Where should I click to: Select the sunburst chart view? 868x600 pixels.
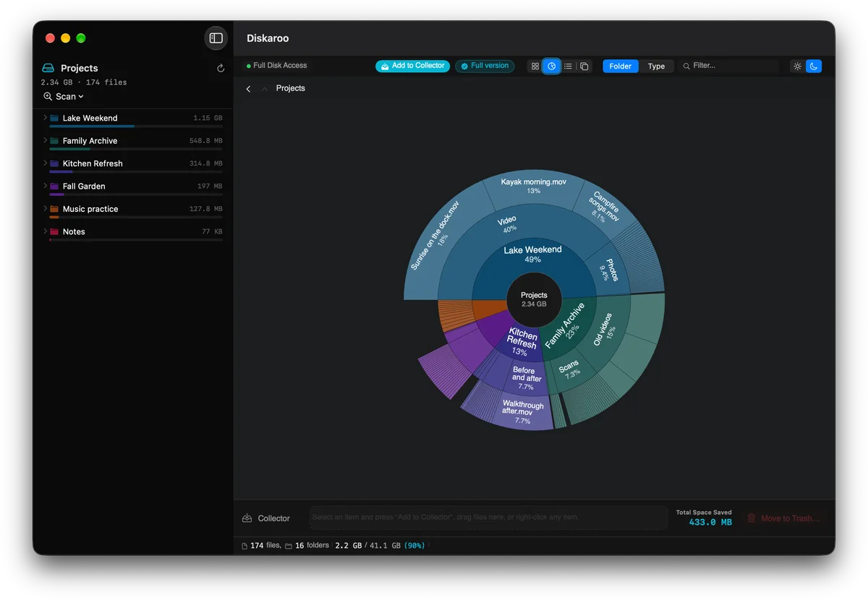coord(552,67)
